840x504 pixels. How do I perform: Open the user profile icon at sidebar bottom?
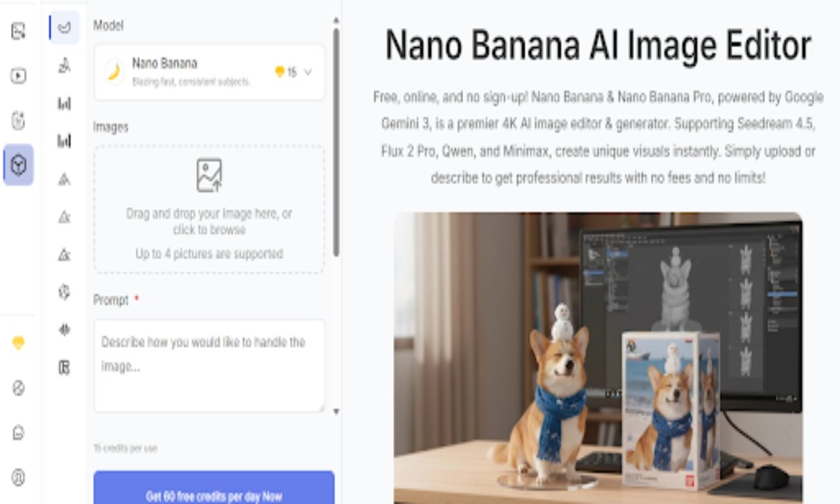[18, 478]
